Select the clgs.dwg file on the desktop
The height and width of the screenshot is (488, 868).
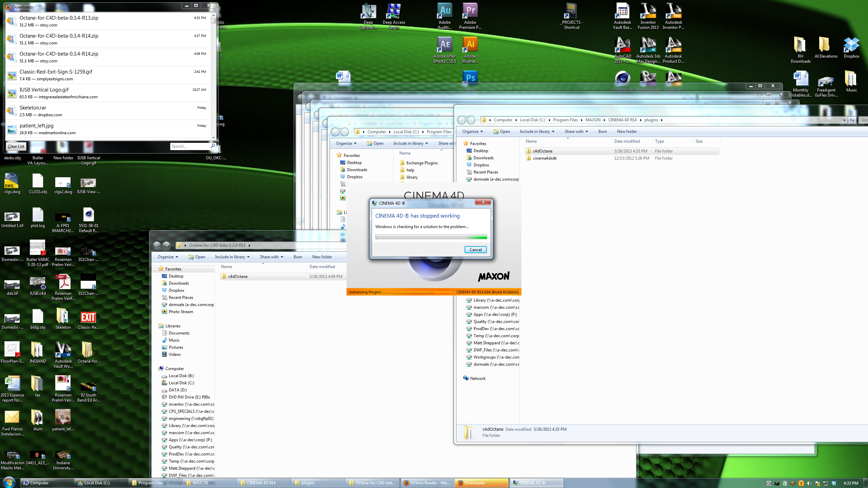pos(12,183)
